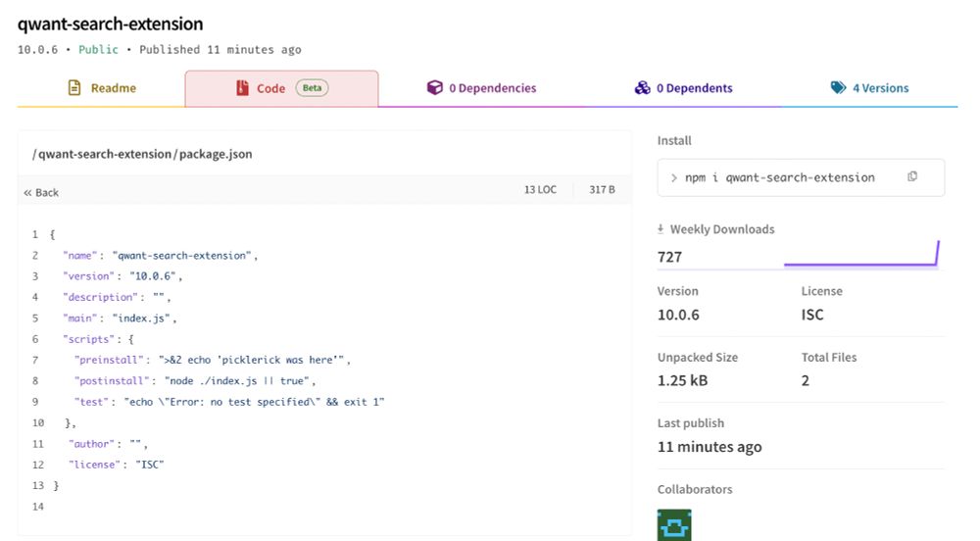980x541 pixels.
Task: Click the npm i qwant-search-extension command
Action: click(779, 177)
